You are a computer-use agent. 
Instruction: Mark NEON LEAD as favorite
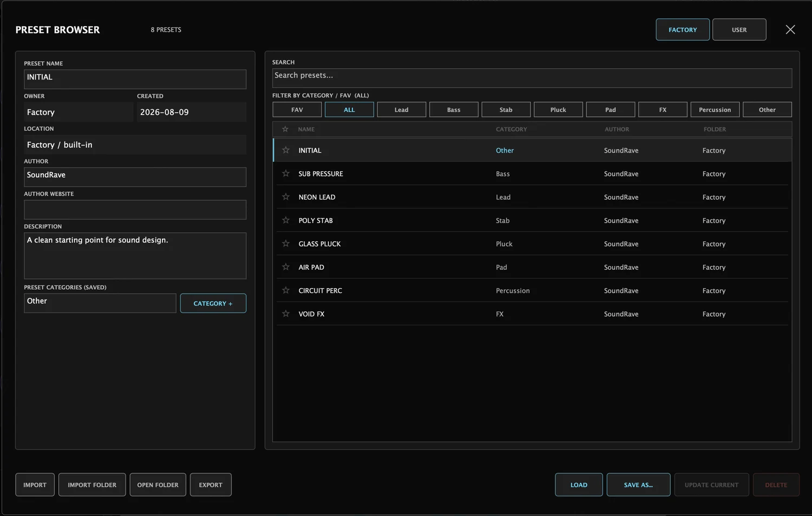286,197
